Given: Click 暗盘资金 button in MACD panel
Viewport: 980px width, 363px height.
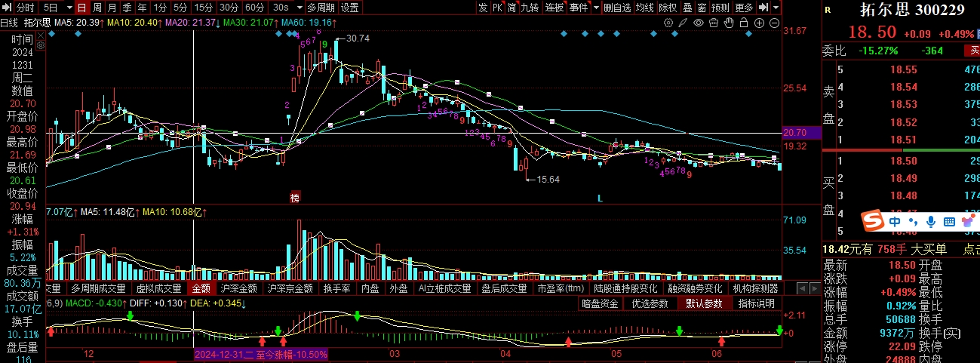Looking at the screenshot, I should coord(601,303).
